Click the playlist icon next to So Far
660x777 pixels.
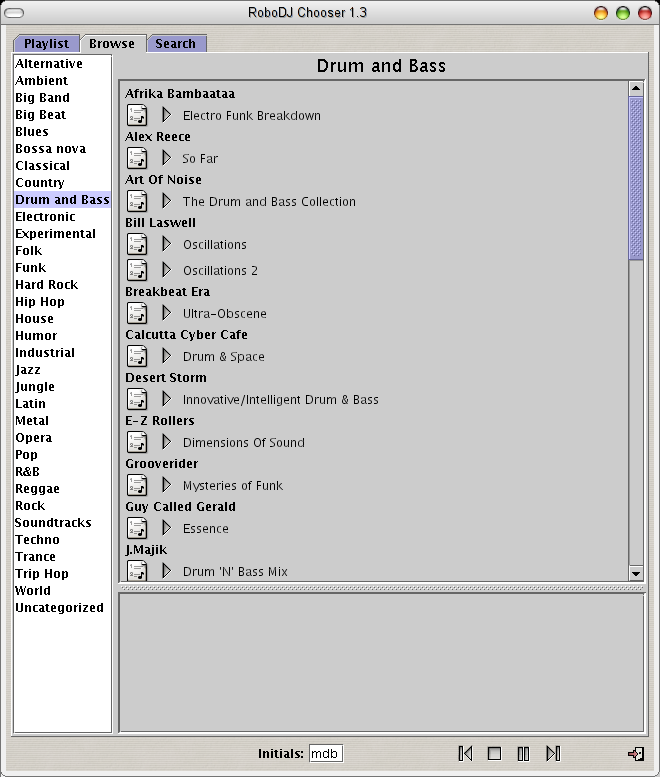pyautogui.click(x=137, y=158)
